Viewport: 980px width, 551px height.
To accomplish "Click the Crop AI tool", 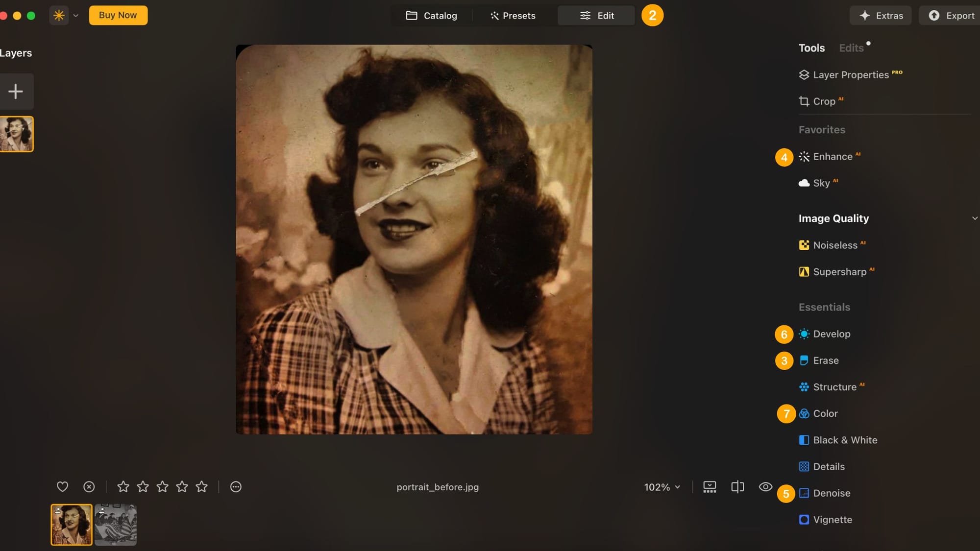I will [824, 101].
